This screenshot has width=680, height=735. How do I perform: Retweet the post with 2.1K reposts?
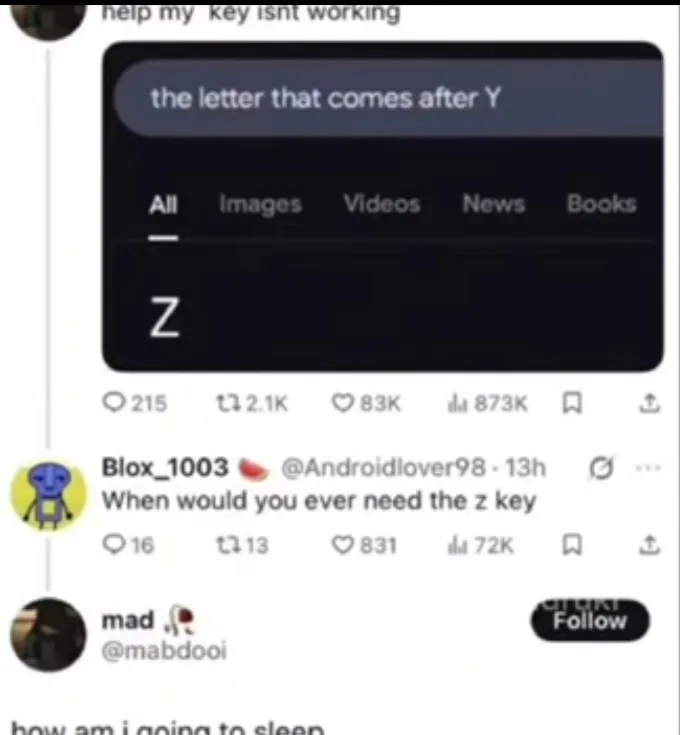252,403
